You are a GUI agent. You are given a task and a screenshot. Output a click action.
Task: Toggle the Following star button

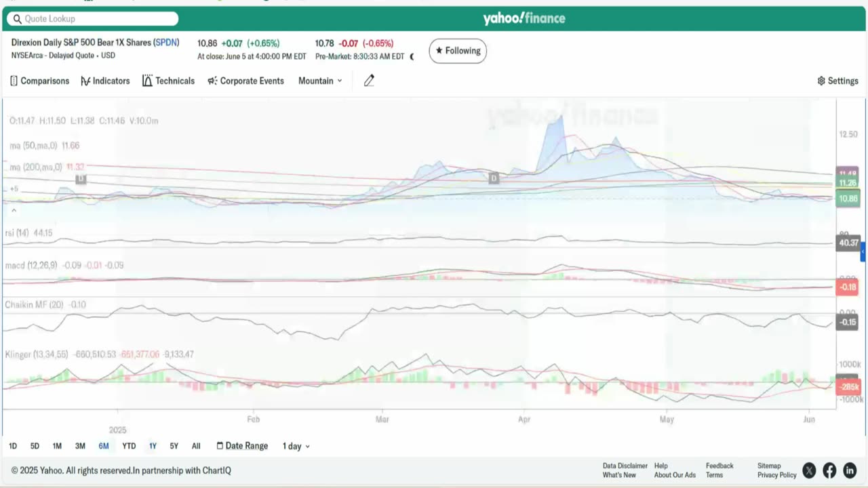pos(458,51)
